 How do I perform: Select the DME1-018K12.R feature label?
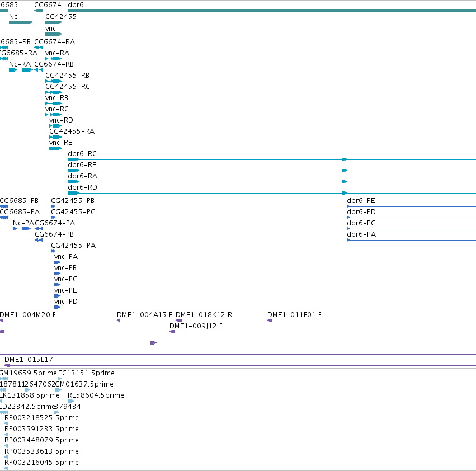point(204,314)
